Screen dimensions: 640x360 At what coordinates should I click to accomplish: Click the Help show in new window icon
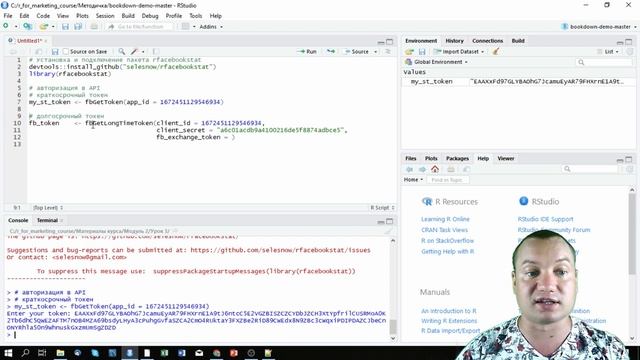click(466, 169)
